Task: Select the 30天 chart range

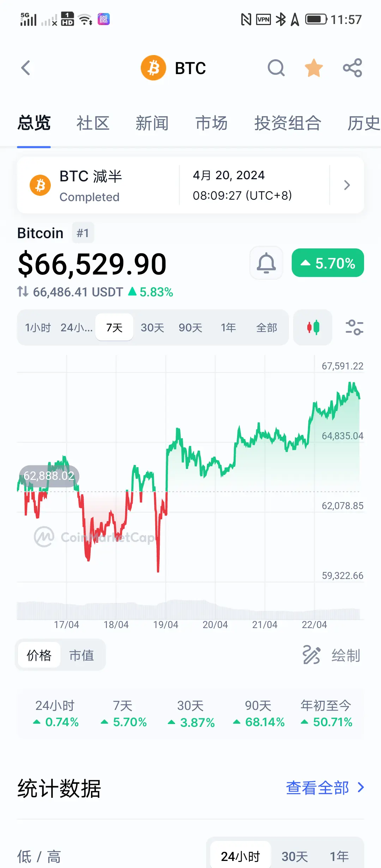Action: pyautogui.click(x=152, y=328)
